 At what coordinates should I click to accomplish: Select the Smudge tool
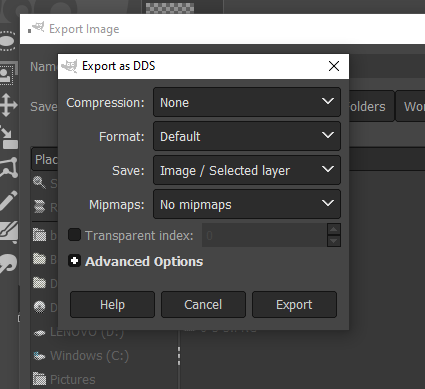tap(8, 263)
